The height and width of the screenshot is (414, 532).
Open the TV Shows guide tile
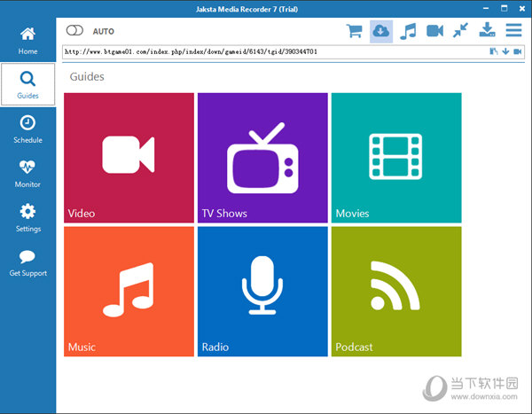[x=262, y=158]
